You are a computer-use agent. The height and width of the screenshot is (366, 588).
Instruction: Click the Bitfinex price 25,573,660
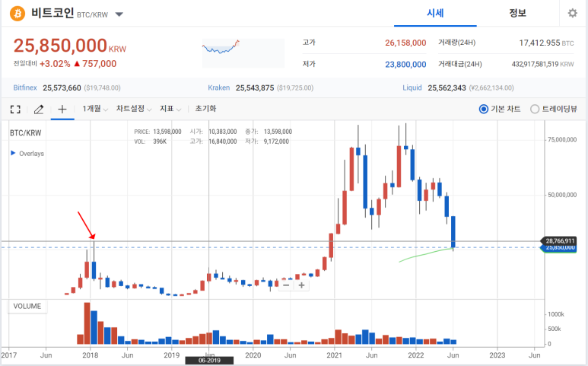pos(62,88)
